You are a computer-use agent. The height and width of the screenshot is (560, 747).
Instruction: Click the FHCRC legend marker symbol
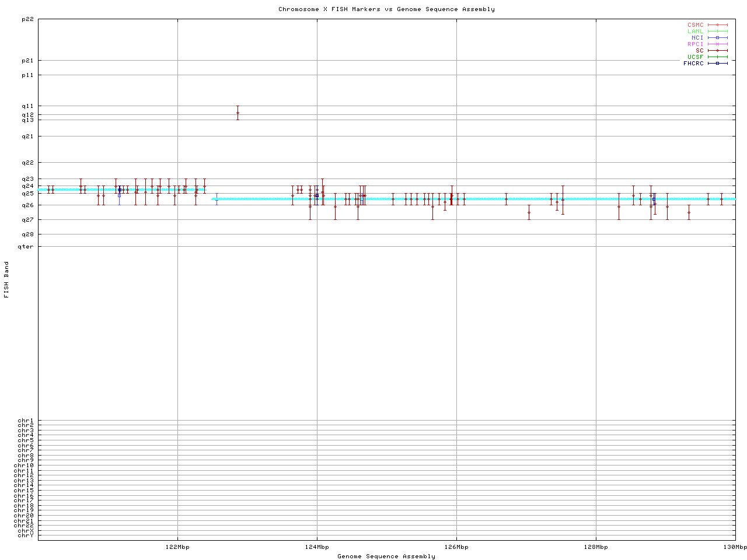pyautogui.click(x=717, y=64)
